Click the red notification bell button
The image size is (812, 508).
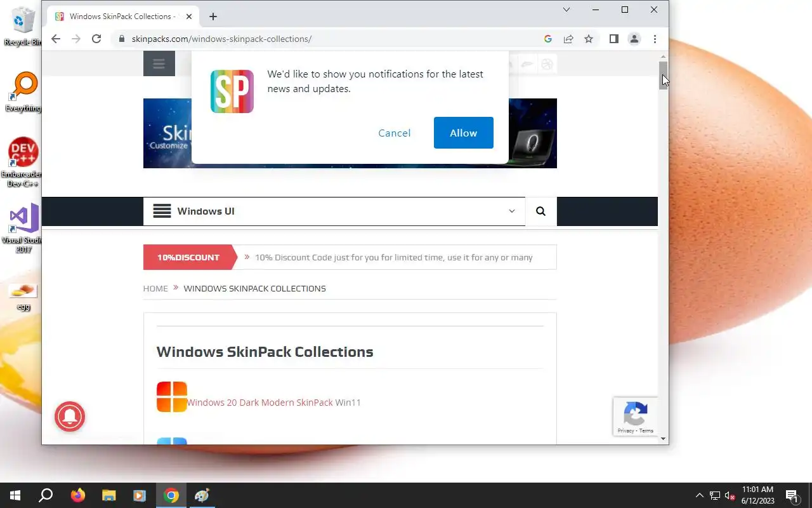(x=70, y=417)
